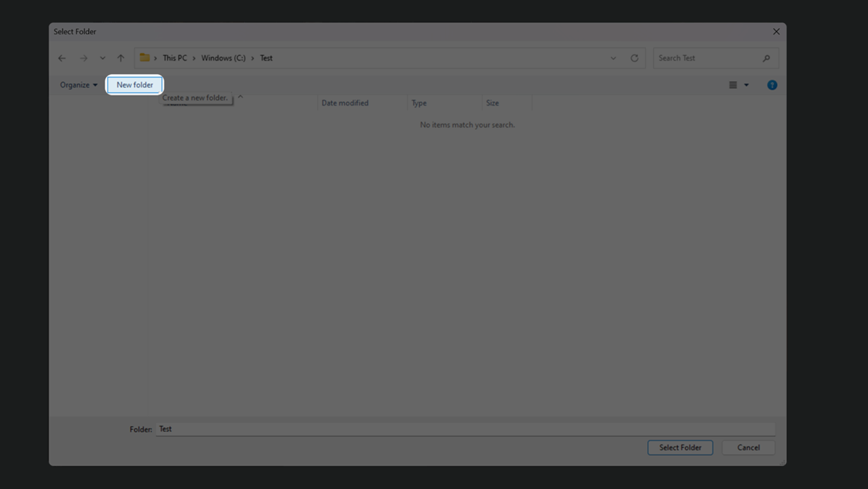The height and width of the screenshot is (489, 868).
Task: Open the Organize menu
Action: [x=78, y=85]
